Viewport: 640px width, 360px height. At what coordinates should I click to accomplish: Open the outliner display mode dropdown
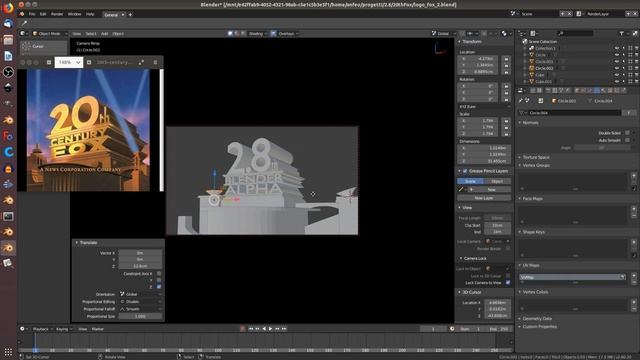coord(534,33)
